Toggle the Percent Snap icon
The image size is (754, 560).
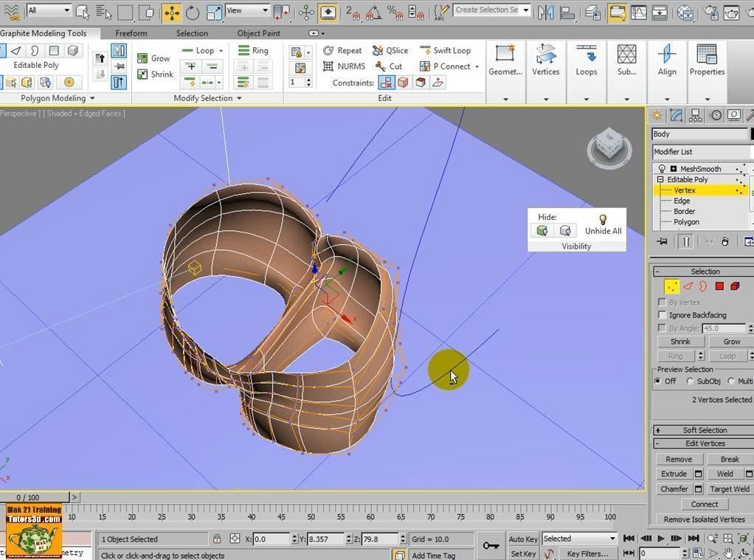394,12
